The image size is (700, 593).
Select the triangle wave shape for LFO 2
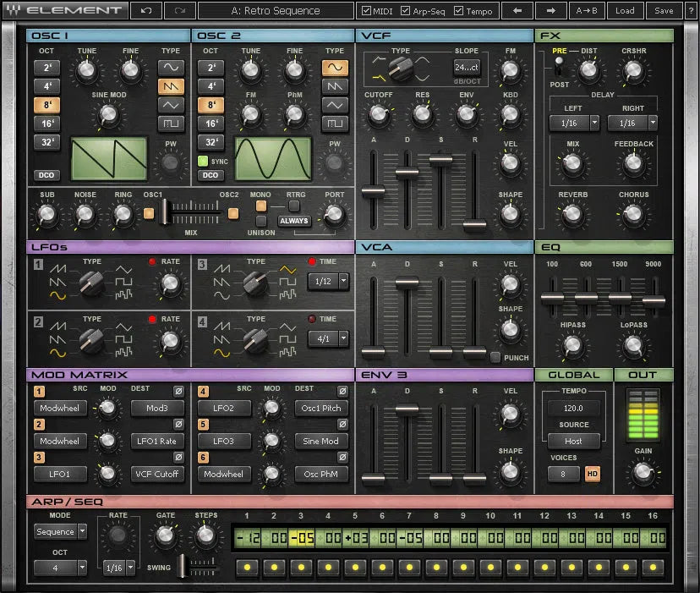pos(123,326)
